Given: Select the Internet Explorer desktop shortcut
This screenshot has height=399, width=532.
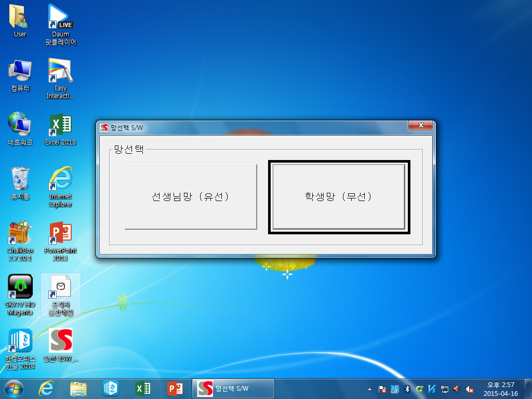Looking at the screenshot, I should [x=60, y=187].
